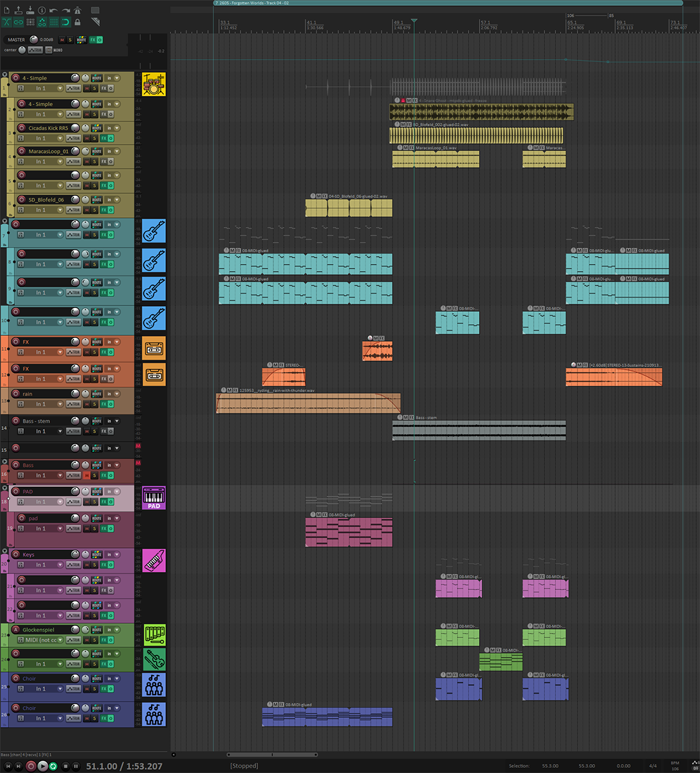Image resolution: width=700 pixels, height=773 pixels.
Task: Click the FX button on rain track
Action: pyautogui.click(x=104, y=404)
